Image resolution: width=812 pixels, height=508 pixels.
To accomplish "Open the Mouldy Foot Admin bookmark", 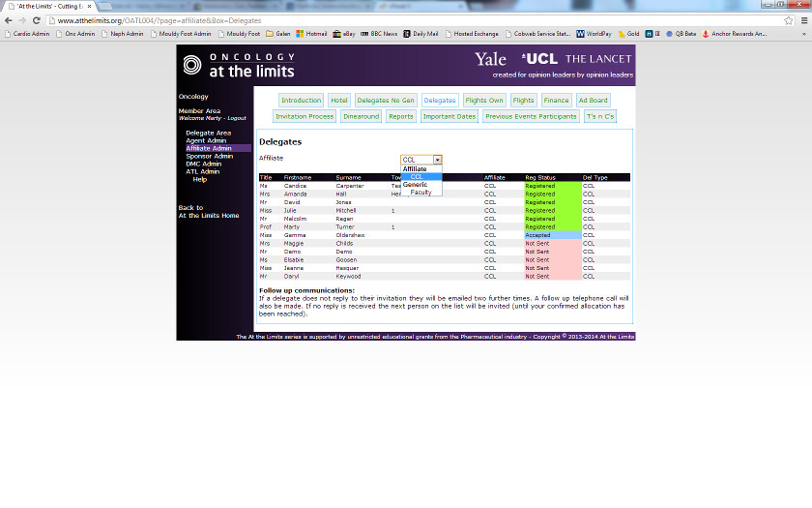I will click(x=181, y=34).
